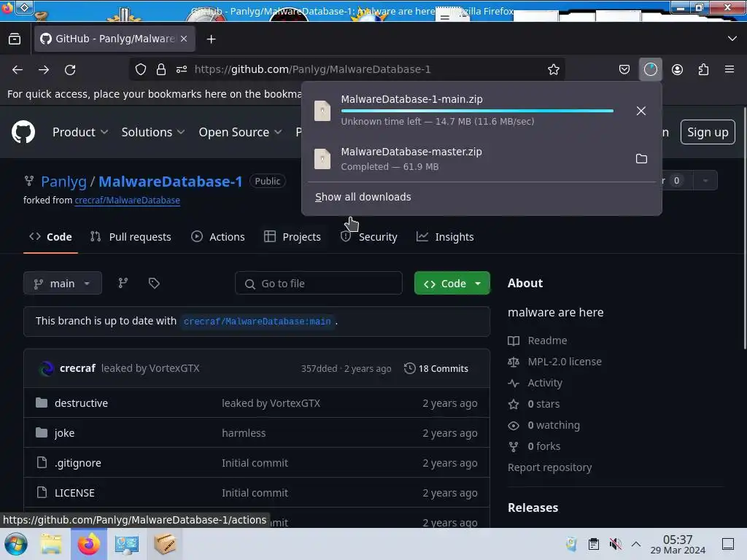Open the list all tabs chevron
747x560 pixels.
click(732, 39)
